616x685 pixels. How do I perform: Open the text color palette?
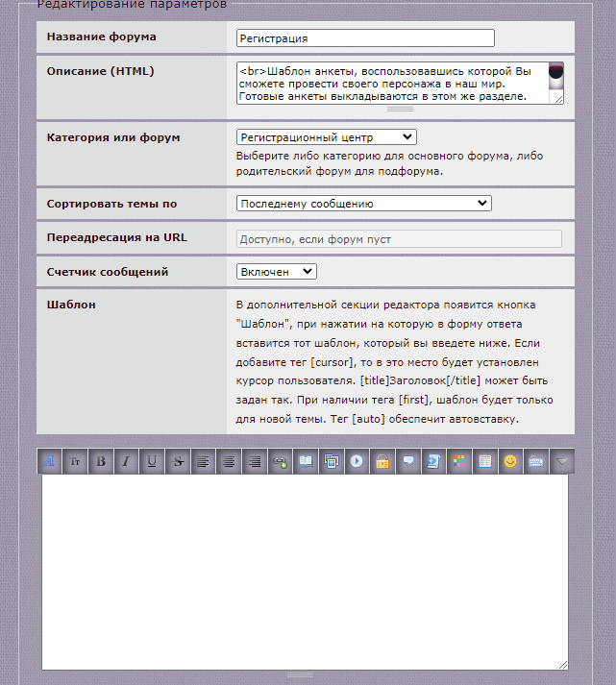pos(460,461)
